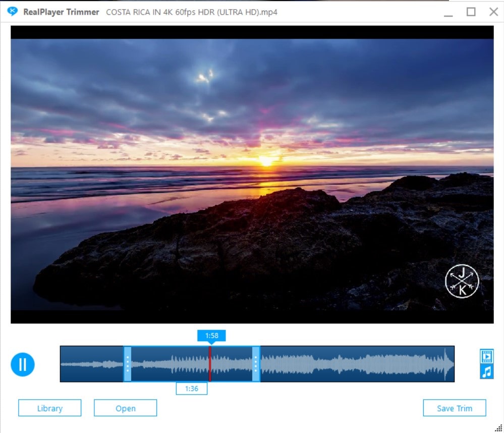Close the RealPlayer Trimmer window
The height and width of the screenshot is (433, 504).
coord(493,12)
